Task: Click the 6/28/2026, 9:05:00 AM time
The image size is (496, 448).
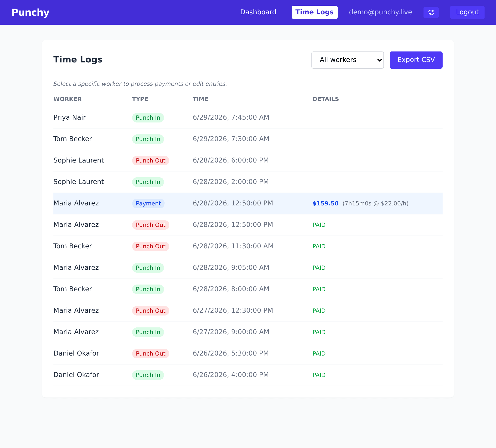Action: coord(231,267)
